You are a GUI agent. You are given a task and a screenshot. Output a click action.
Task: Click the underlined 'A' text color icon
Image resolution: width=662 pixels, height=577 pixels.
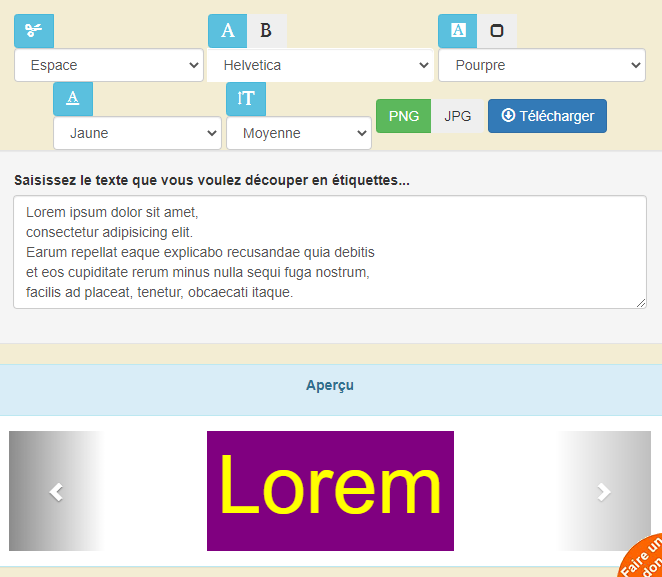73,99
